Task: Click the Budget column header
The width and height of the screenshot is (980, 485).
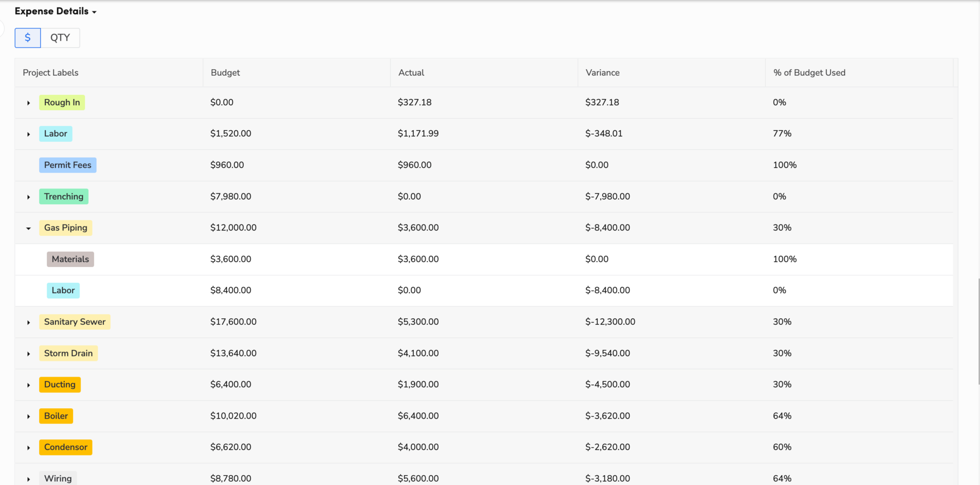Action: [x=225, y=72]
